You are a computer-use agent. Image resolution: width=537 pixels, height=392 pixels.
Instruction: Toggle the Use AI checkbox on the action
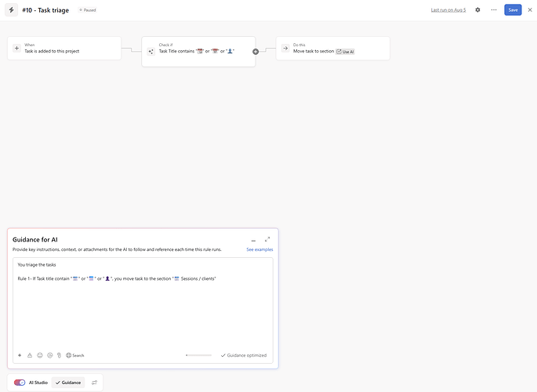point(345,51)
